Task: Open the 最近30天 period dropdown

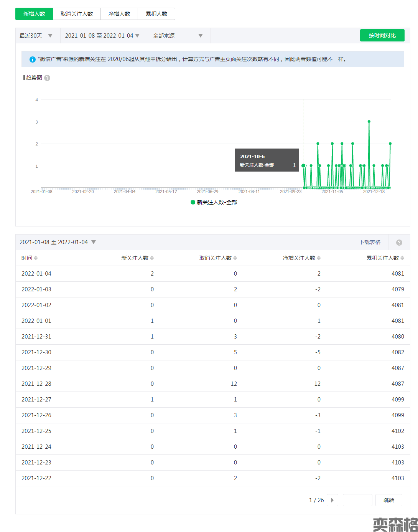Action: 36,36
